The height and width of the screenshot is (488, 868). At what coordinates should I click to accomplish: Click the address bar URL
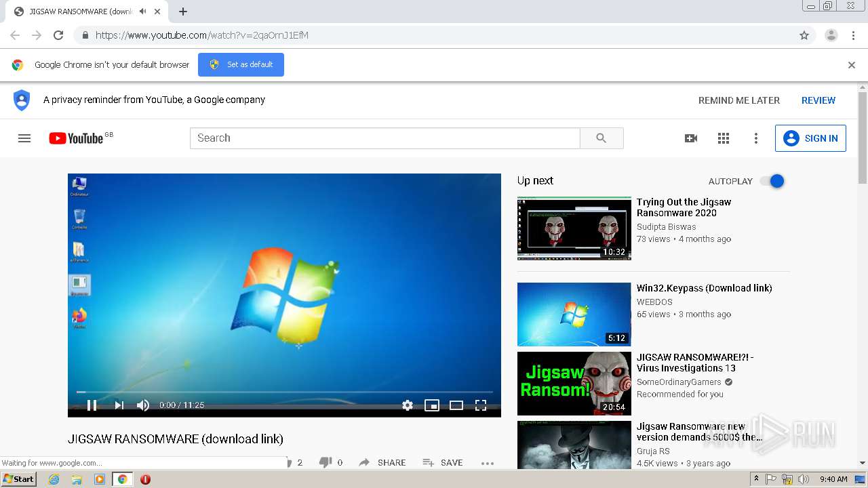[202, 35]
